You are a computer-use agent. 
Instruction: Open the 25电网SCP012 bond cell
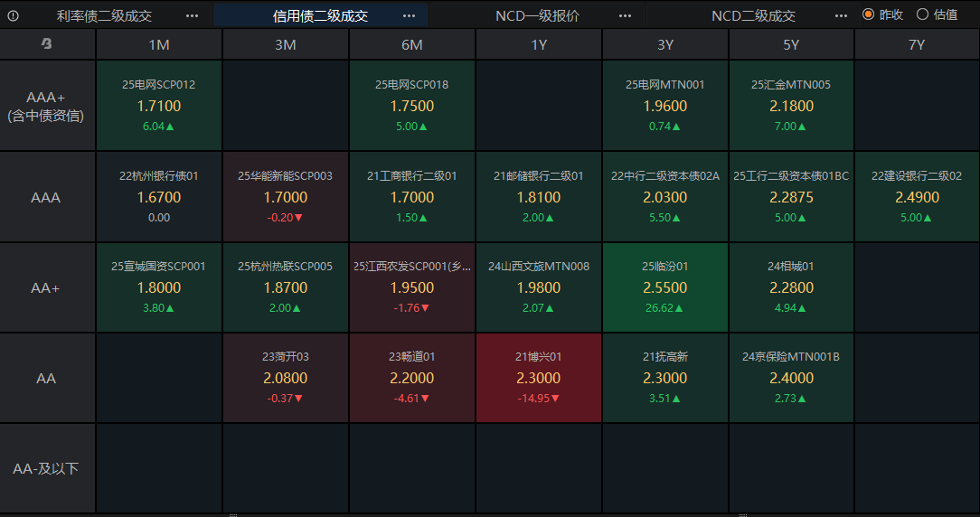tap(159, 106)
